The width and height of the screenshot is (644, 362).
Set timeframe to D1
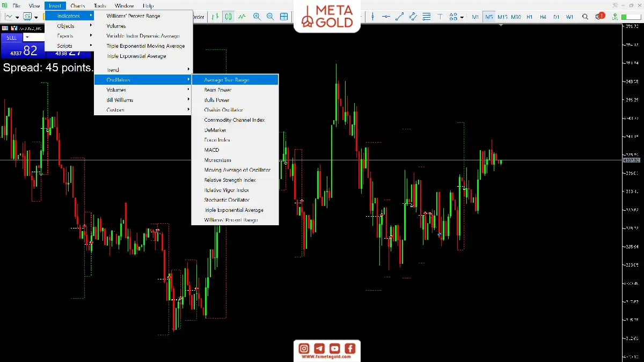pos(557,17)
